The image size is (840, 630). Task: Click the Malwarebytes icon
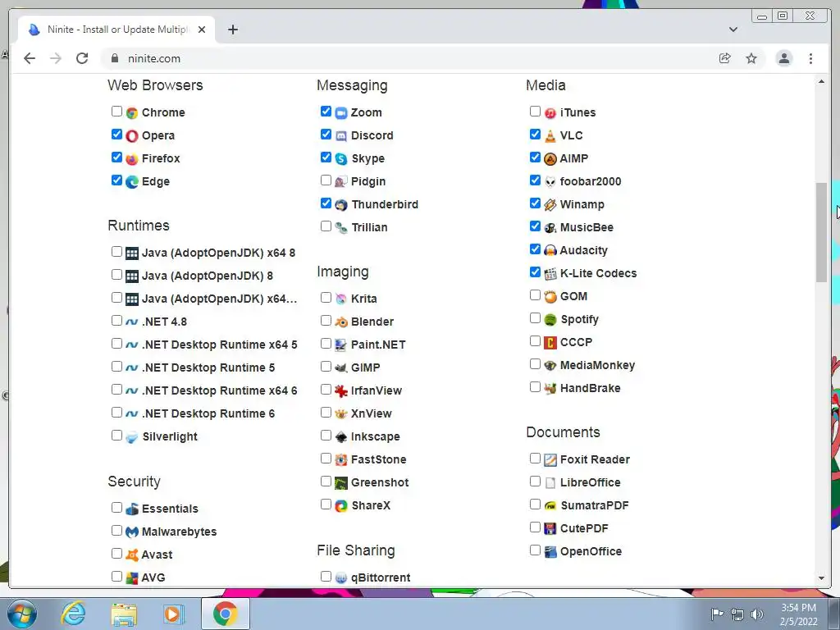[x=132, y=532]
